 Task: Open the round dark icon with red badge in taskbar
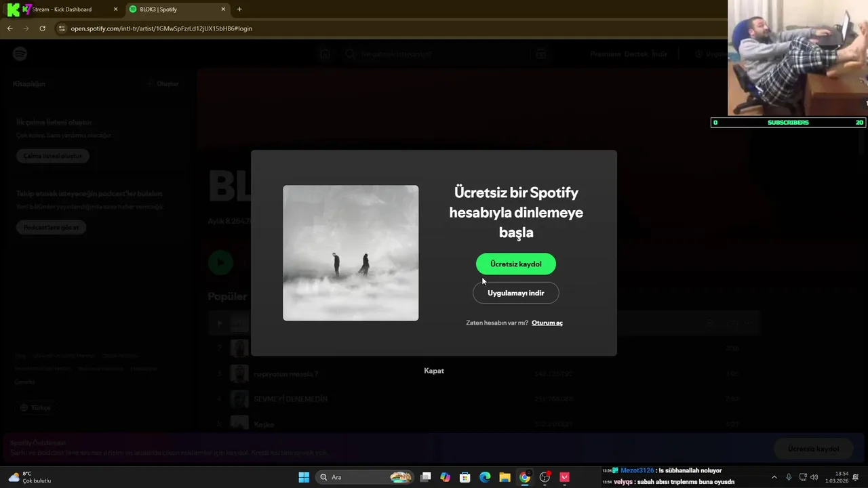point(545,477)
